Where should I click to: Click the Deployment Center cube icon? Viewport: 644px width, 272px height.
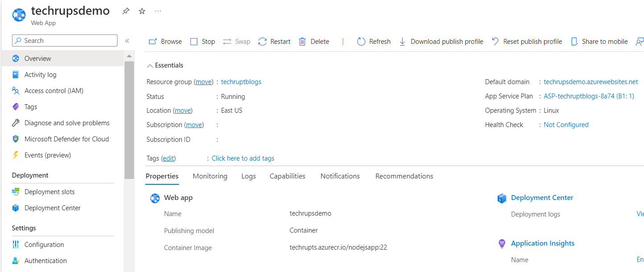click(502, 198)
